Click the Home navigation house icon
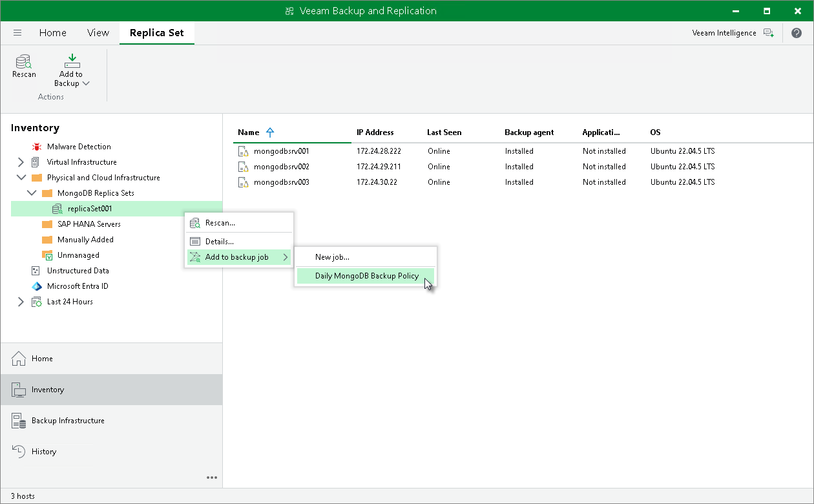 pos(19,359)
